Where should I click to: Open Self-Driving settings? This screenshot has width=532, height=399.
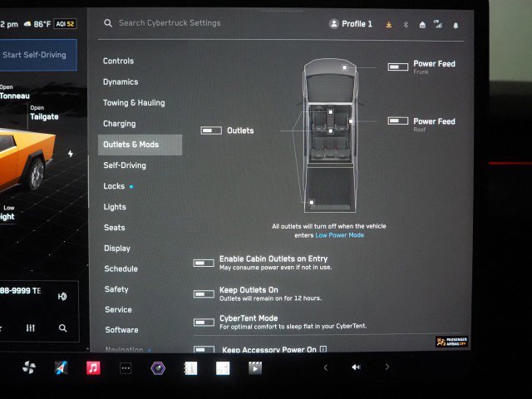125,165
